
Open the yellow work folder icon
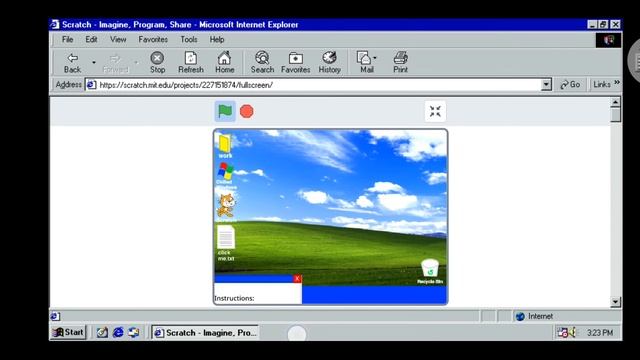tap(224, 146)
